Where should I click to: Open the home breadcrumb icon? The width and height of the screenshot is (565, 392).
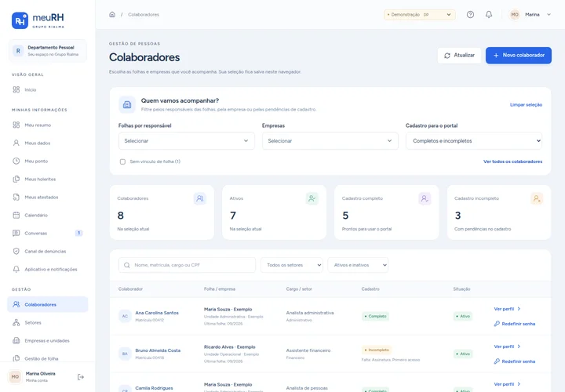coord(112,14)
